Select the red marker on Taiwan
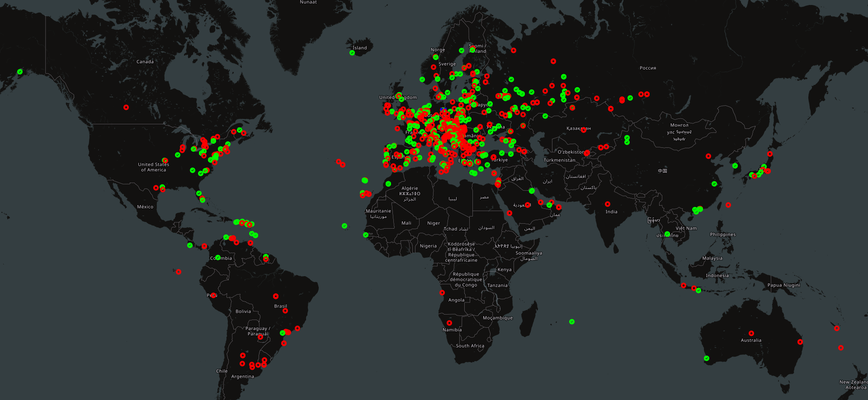This screenshot has width=868, height=400. 728,205
